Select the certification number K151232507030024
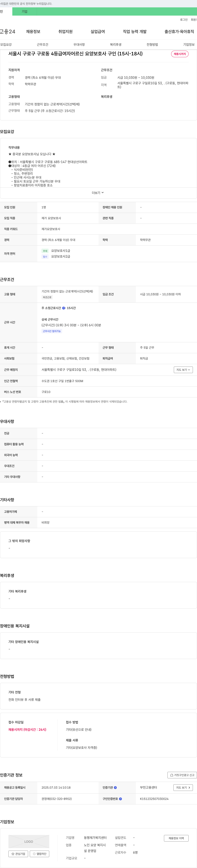The height and width of the screenshot is (868, 197). [154, 799]
